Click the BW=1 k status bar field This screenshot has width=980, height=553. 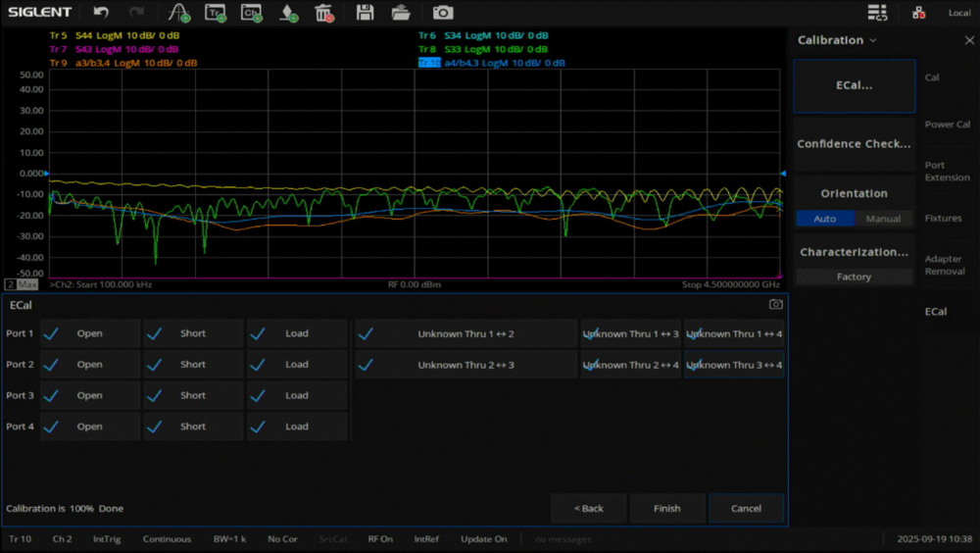tap(229, 539)
